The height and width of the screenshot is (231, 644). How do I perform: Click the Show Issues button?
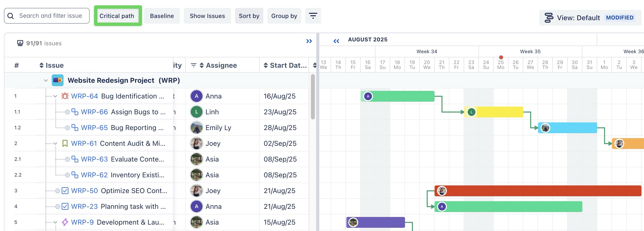[x=207, y=16]
